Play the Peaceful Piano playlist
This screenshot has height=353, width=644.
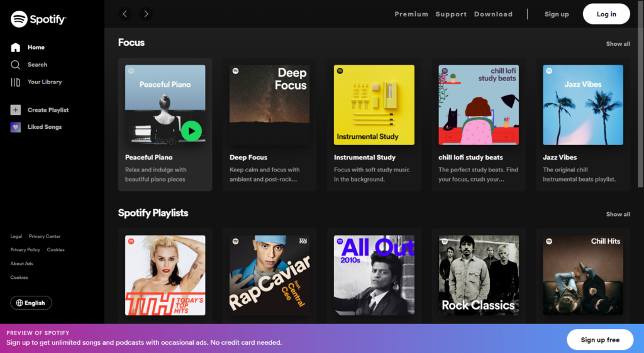tap(191, 131)
